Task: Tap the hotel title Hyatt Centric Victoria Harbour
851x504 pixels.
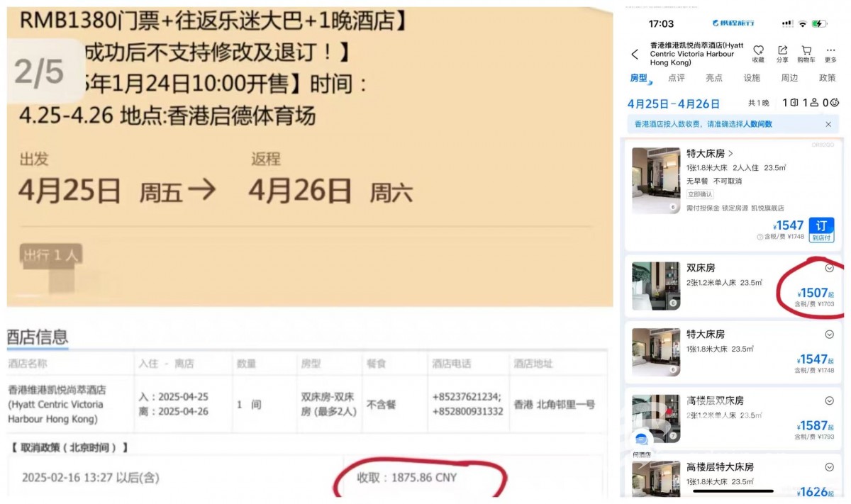Action: [696, 54]
